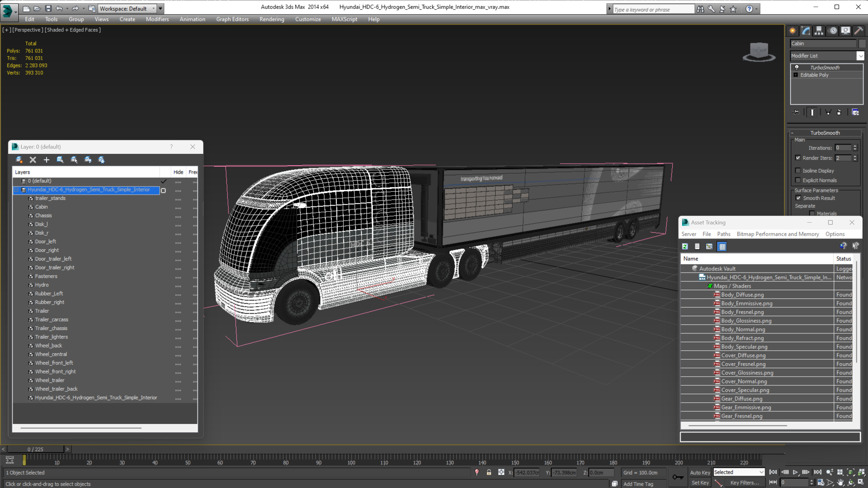Click the Play Animation button
The image size is (868, 488).
(x=795, y=472)
